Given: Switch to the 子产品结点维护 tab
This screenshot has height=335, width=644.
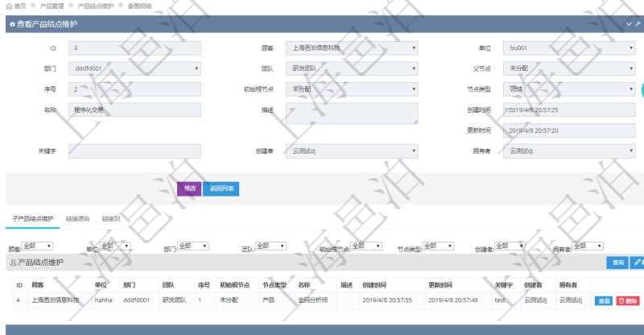Looking at the screenshot, I should point(33,219).
